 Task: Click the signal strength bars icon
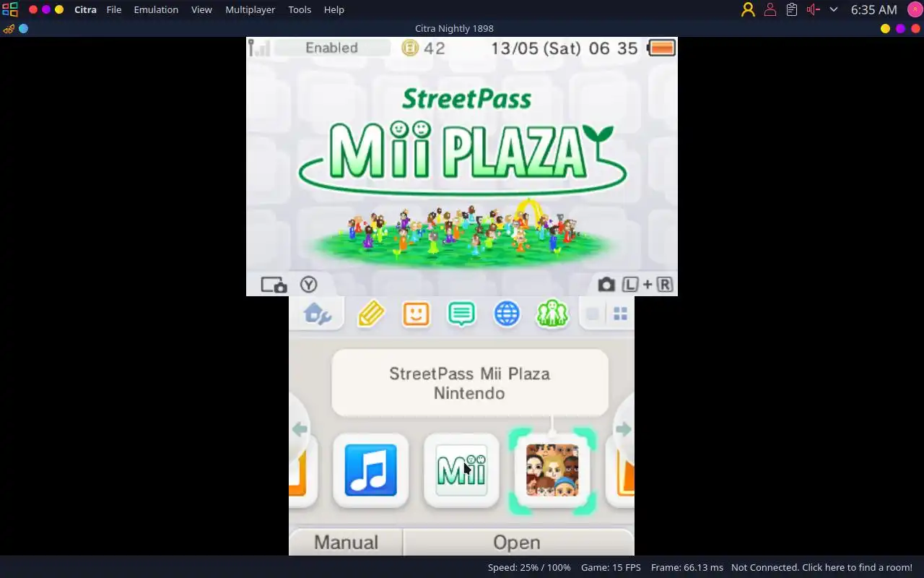click(x=259, y=48)
